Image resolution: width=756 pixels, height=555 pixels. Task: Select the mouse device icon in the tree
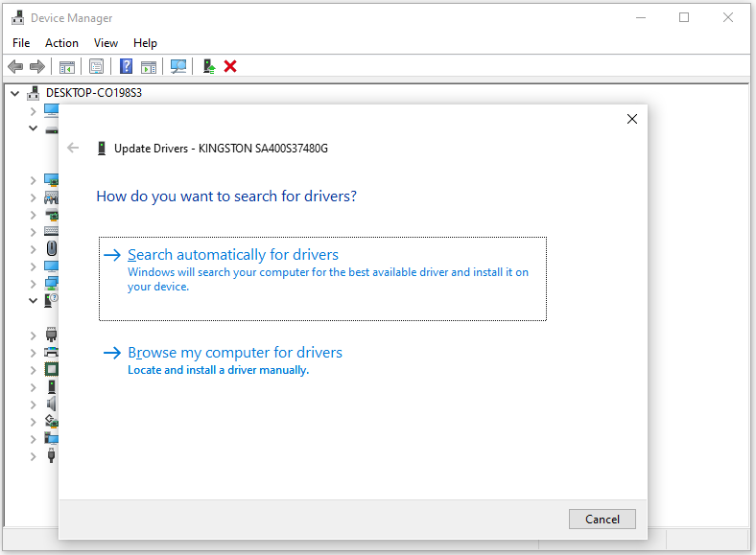(52, 248)
